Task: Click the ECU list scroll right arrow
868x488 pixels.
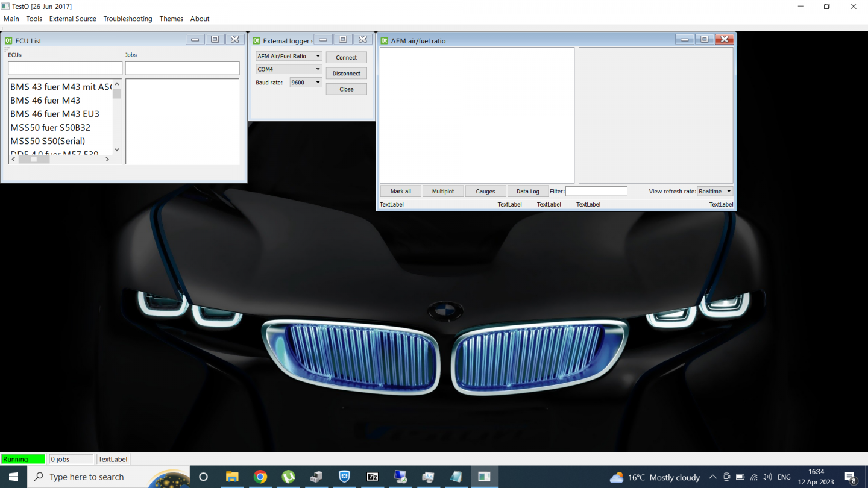Action: 108,159
